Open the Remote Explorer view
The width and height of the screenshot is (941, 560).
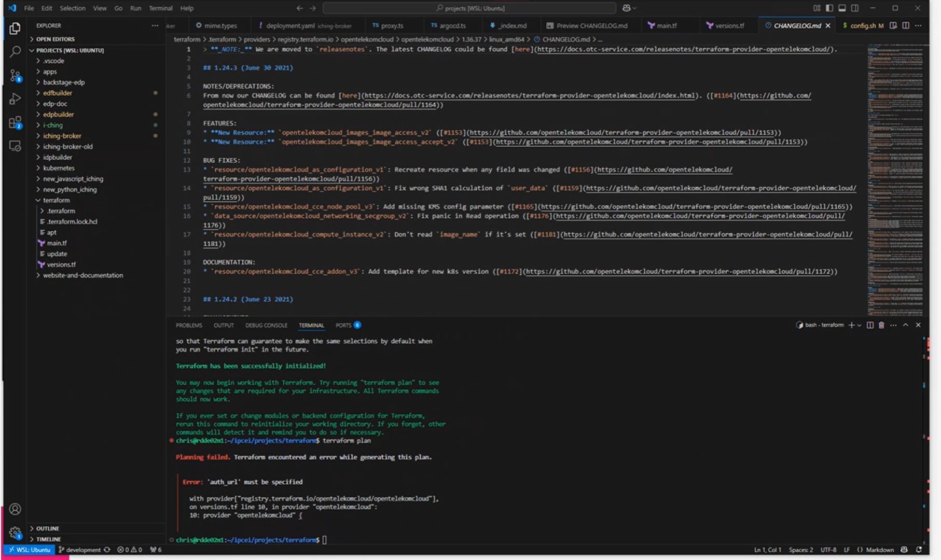point(15,146)
